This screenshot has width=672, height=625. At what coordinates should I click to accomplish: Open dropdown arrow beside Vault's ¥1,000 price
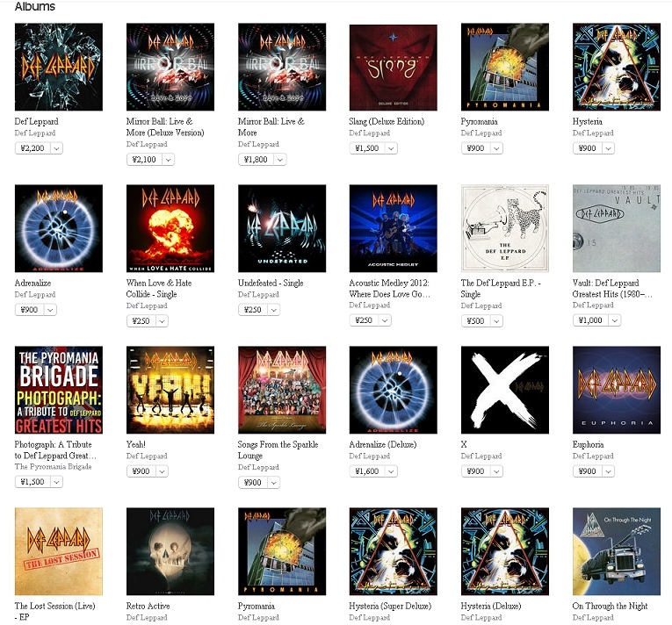(x=615, y=320)
